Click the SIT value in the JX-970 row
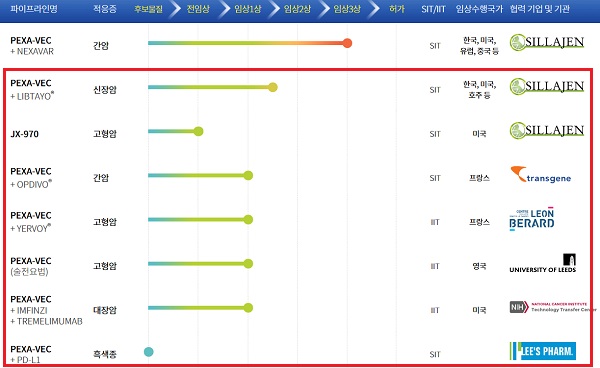 click(x=435, y=134)
